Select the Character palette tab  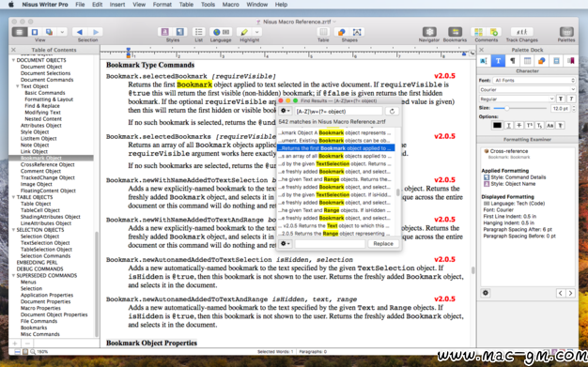(x=498, y=61)
